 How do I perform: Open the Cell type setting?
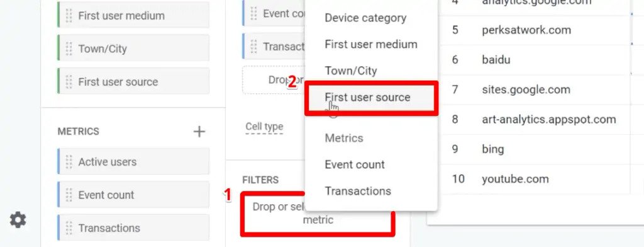pos(264,127)
